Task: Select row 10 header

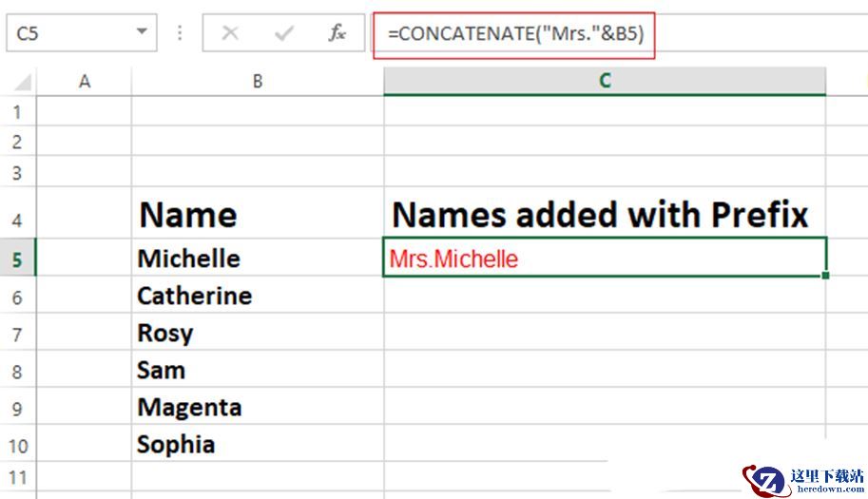Action: click(x=18, y=446)
